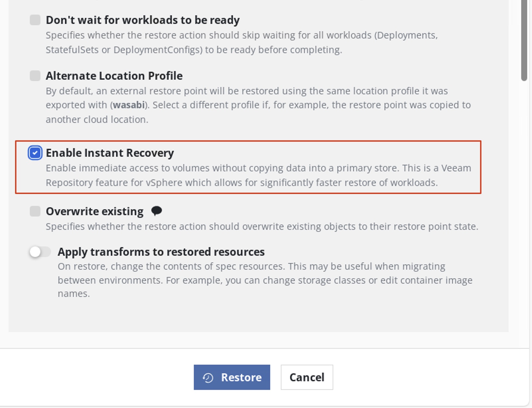532x408 pixels.
Task: Click the description below Overwrite existing
Action: point(262,227)
